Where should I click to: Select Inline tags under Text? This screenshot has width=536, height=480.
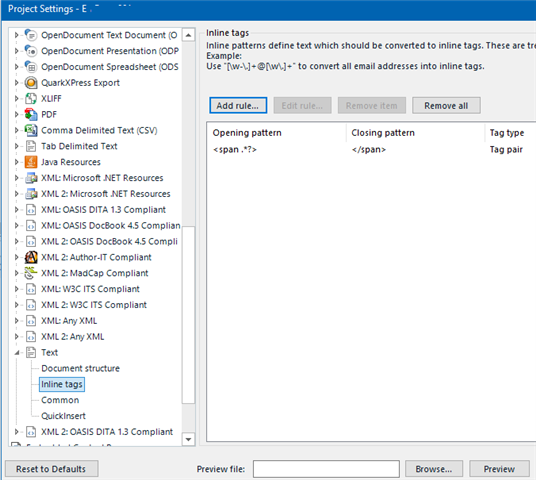click(x=62, y=384)
